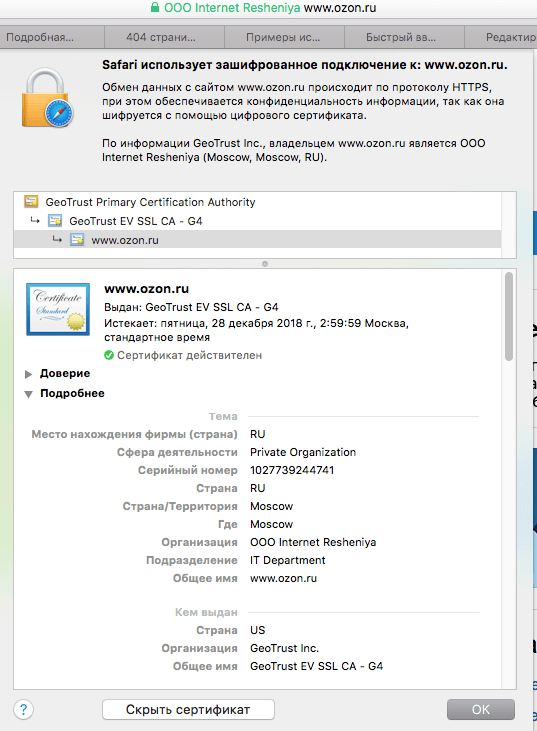This screenshot has width=537, height=731.
Task: Select GeoTrust EV SSL CA - G4 row
Action: [x=257, y=221]
